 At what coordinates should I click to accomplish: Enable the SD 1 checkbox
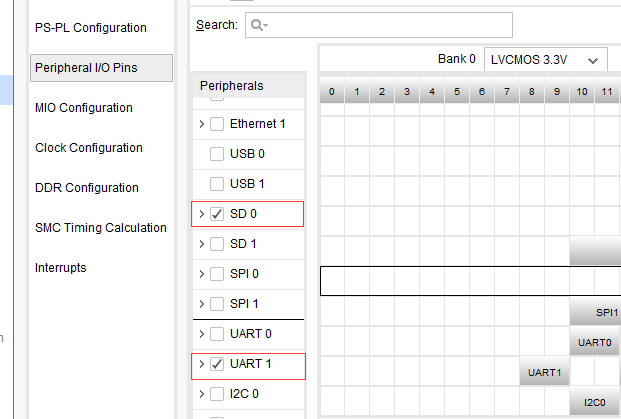217,244
